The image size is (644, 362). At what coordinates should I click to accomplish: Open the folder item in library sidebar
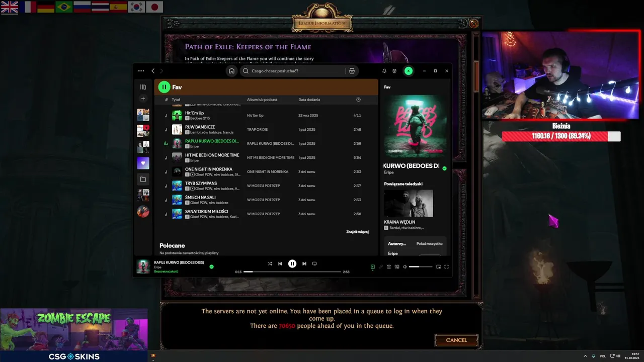(x=143, y=179)
